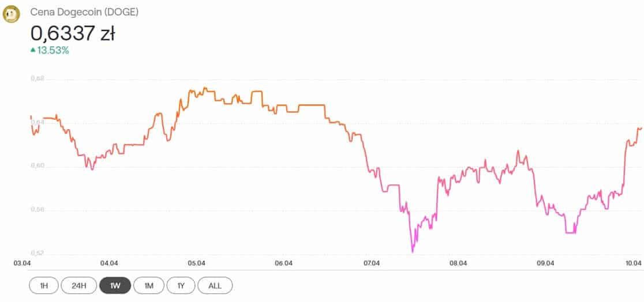Click the 04.04 date axis label

[110, 263]
